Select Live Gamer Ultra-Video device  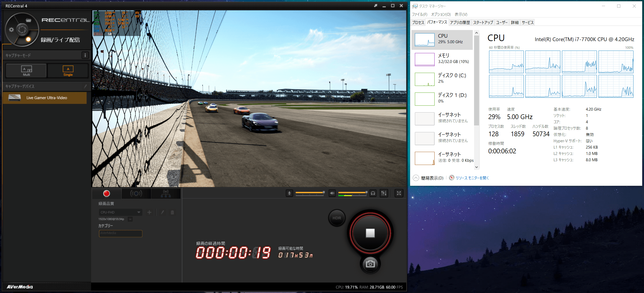coord(45,98)
